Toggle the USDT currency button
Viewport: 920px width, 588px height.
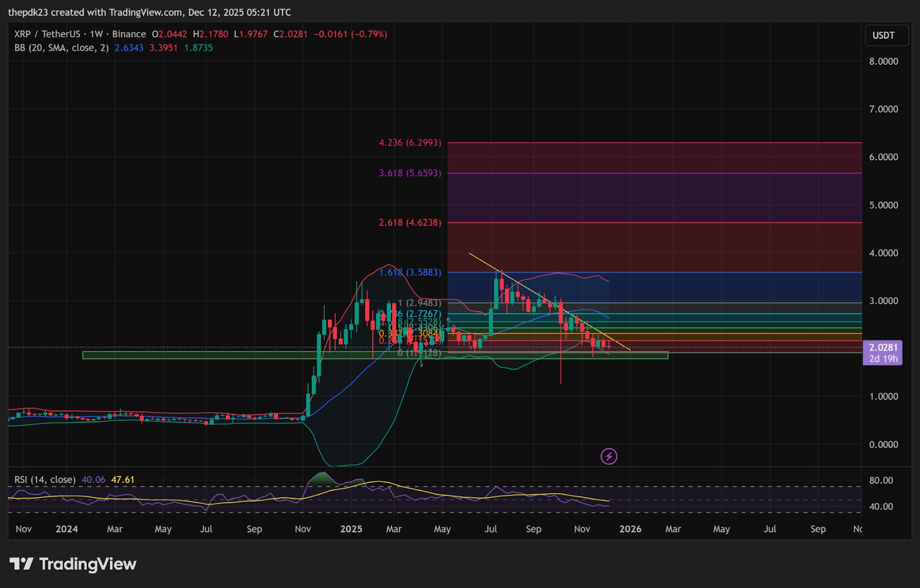coord(886,35)
